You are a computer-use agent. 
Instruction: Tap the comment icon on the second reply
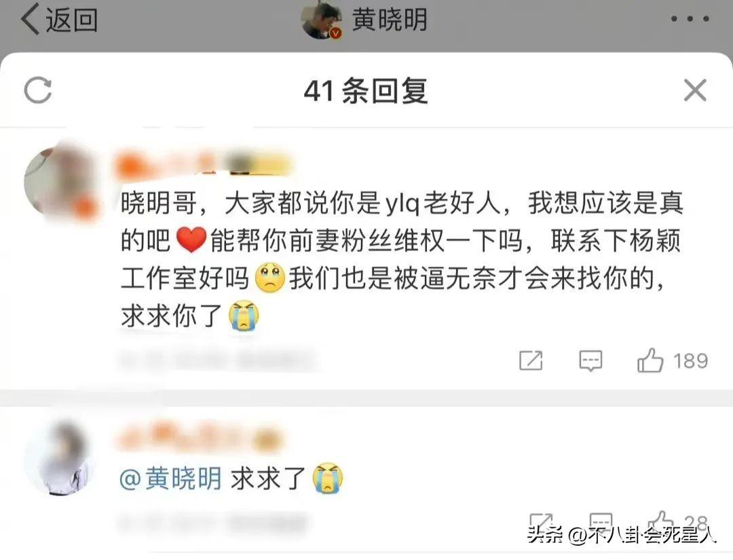[x=601, y=522]
